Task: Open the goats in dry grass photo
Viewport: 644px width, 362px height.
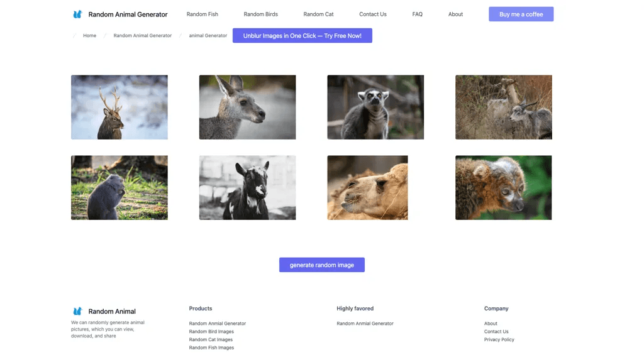Action: click(504, 107)
